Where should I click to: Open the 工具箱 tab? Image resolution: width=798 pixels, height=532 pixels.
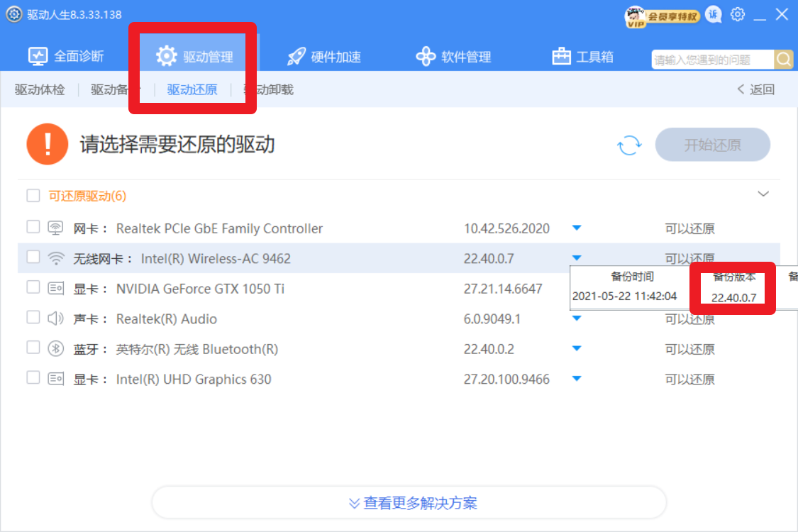point(583,56)
